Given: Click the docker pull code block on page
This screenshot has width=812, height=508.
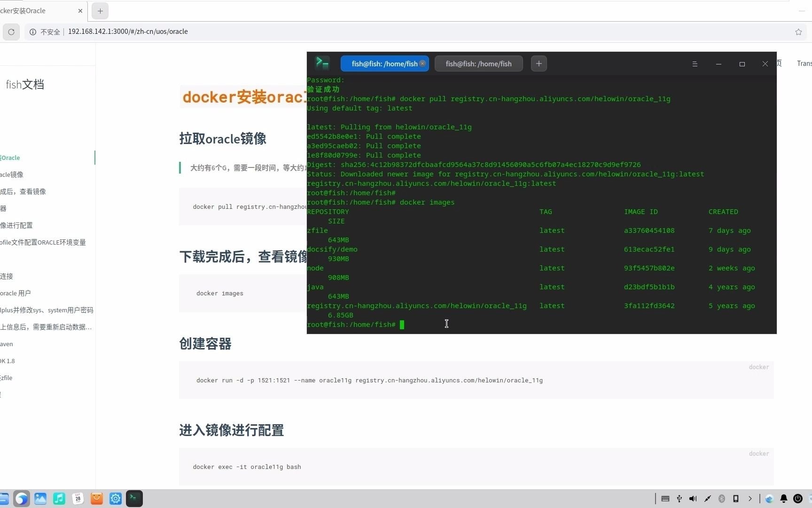Looking at the screenshot, I should 242,206.
